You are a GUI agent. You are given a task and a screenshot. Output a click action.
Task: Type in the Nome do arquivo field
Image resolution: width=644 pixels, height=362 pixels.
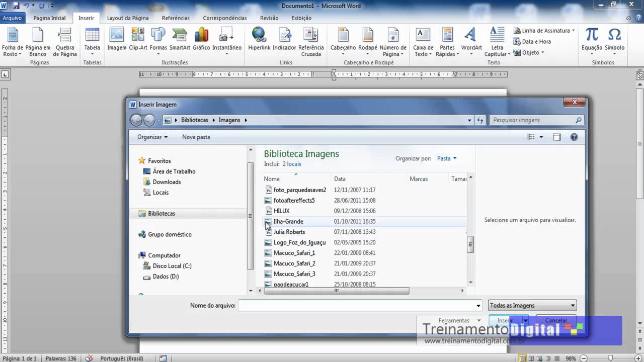pos(357,305)
